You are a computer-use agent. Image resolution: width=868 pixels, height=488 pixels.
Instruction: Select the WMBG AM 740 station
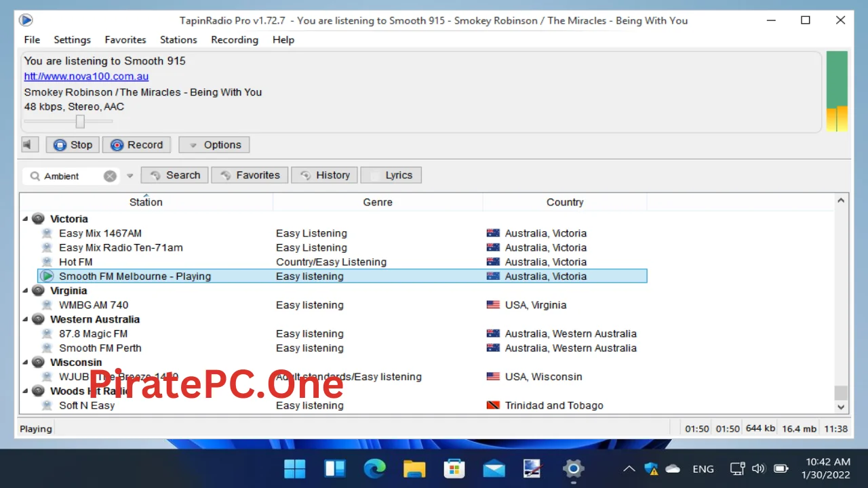[x=342, y=305]
